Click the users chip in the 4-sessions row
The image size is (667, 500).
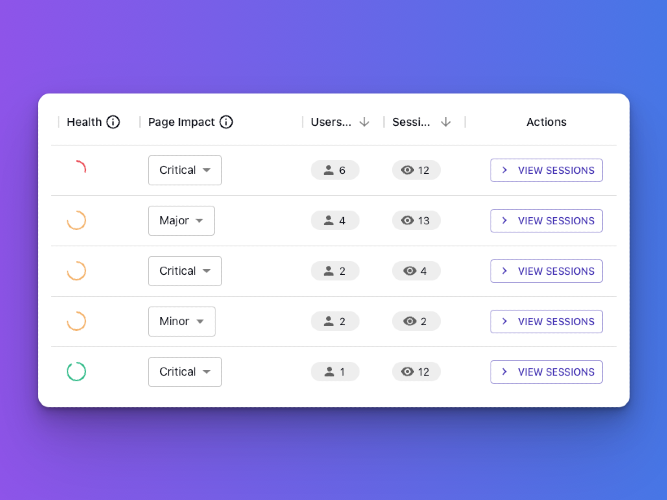click(x=335, y=271)
